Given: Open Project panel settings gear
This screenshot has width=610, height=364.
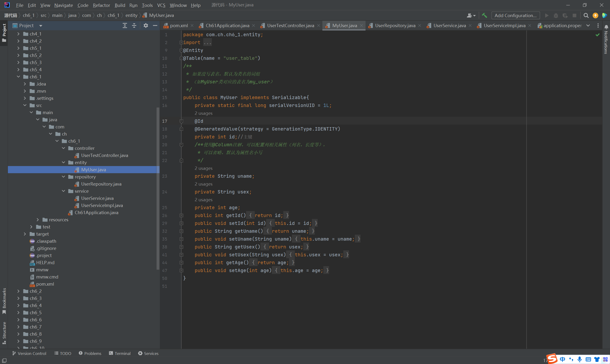Looking at the screenshot, I should (x=146, y=25).
